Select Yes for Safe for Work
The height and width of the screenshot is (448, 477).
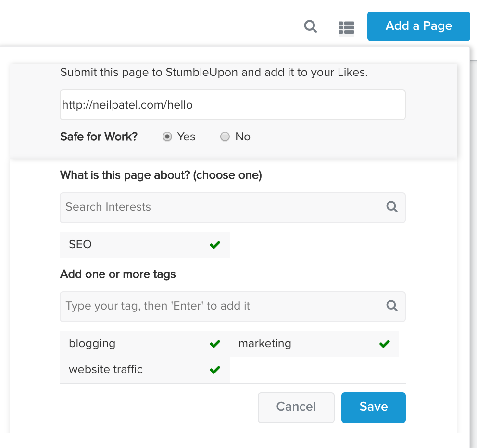click(x=167, y=137)
